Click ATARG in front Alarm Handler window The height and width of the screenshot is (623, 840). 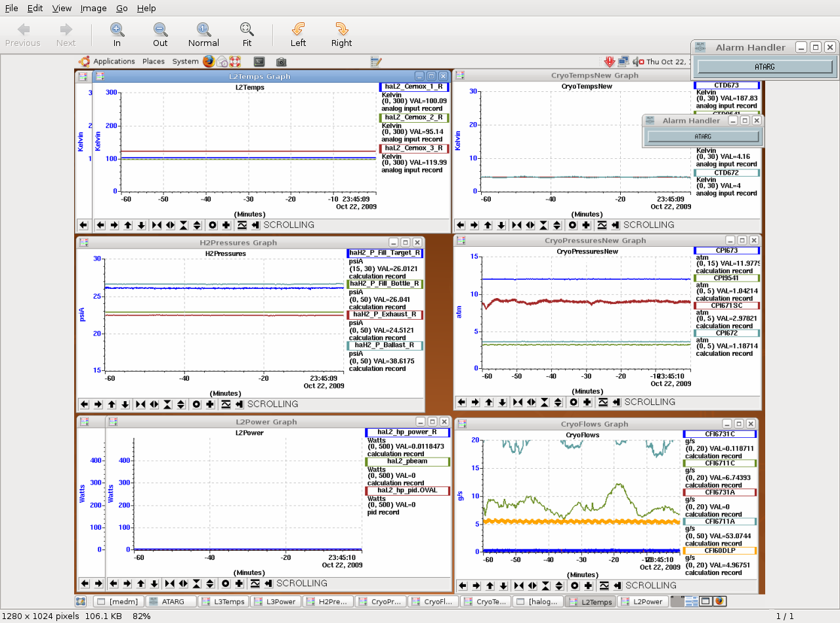(765, 67)
